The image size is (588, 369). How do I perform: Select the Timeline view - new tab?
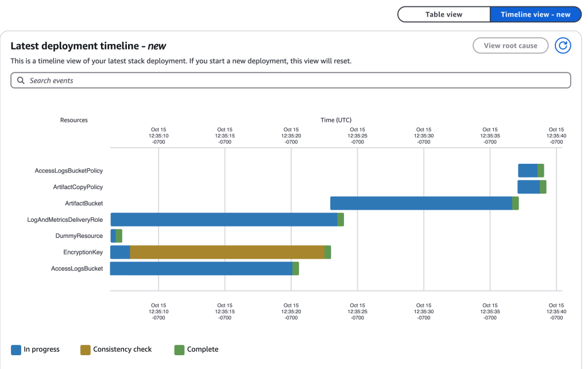click(x=535, y=14)
